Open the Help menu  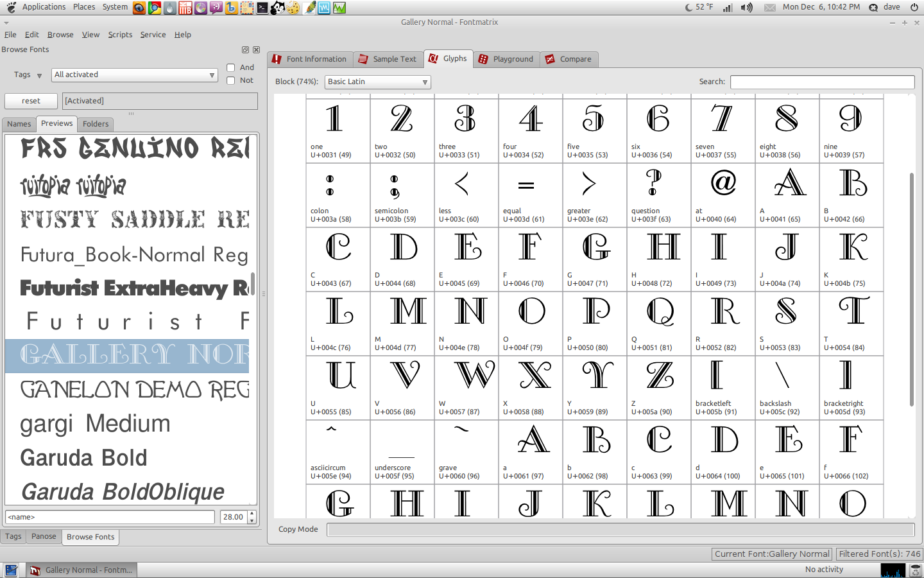point(183,35)
